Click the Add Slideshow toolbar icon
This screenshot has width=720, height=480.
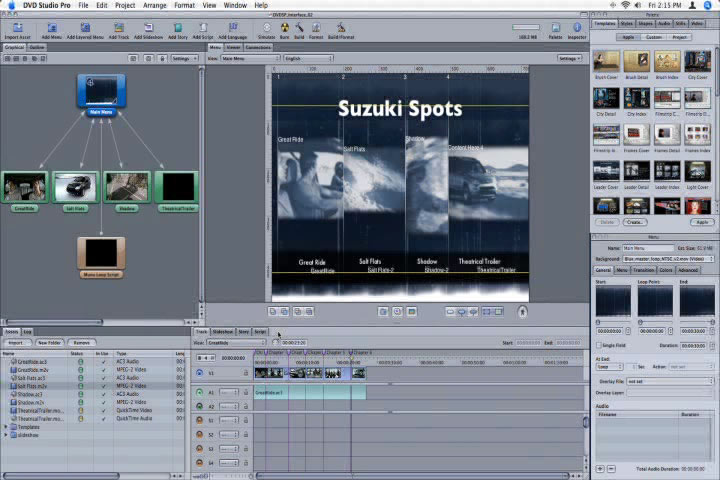coord(148,28)
